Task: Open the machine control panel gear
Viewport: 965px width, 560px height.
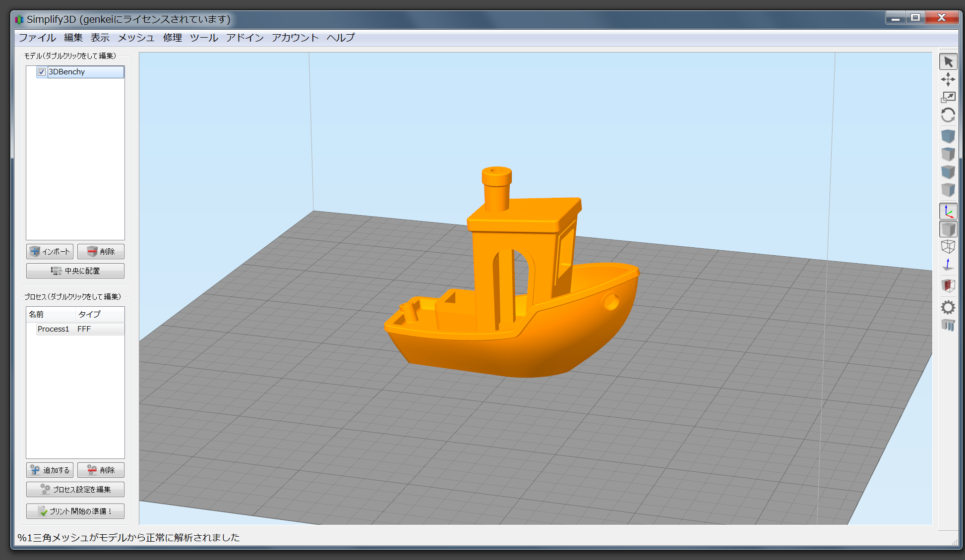Action: coord(948,308)
